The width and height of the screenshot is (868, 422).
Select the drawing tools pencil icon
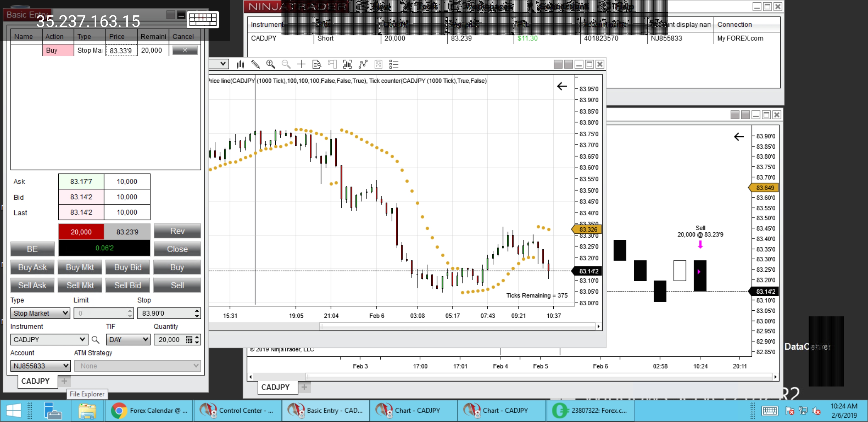click(255, 64)
